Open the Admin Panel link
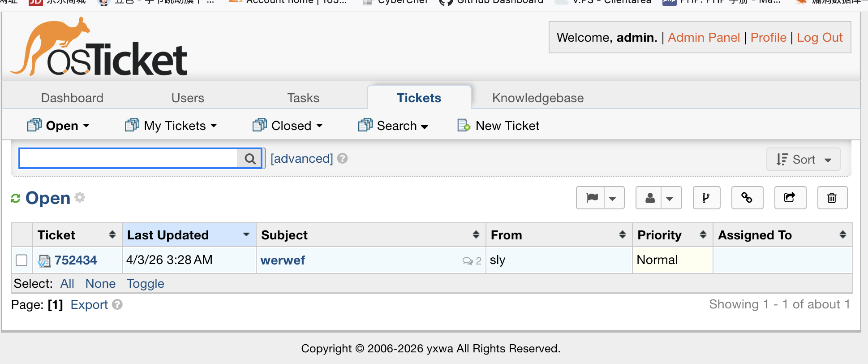 coord(703,38)
